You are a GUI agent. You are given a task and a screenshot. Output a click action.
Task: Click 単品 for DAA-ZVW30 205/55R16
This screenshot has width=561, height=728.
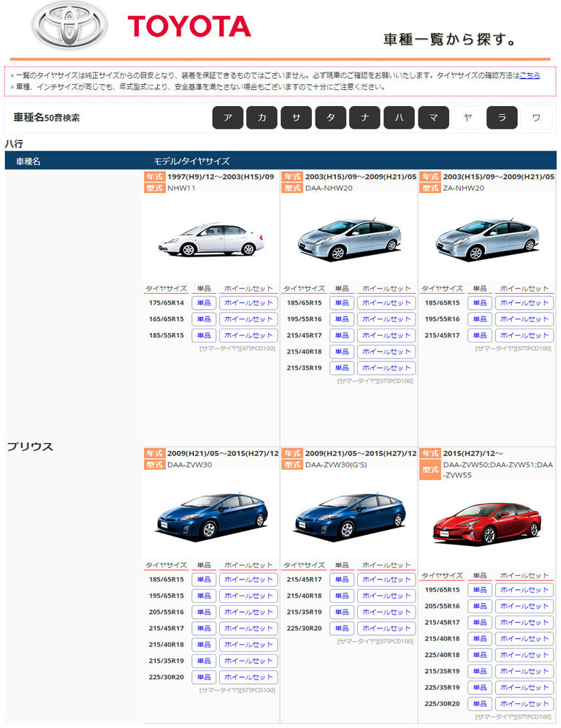click(204, 612)
